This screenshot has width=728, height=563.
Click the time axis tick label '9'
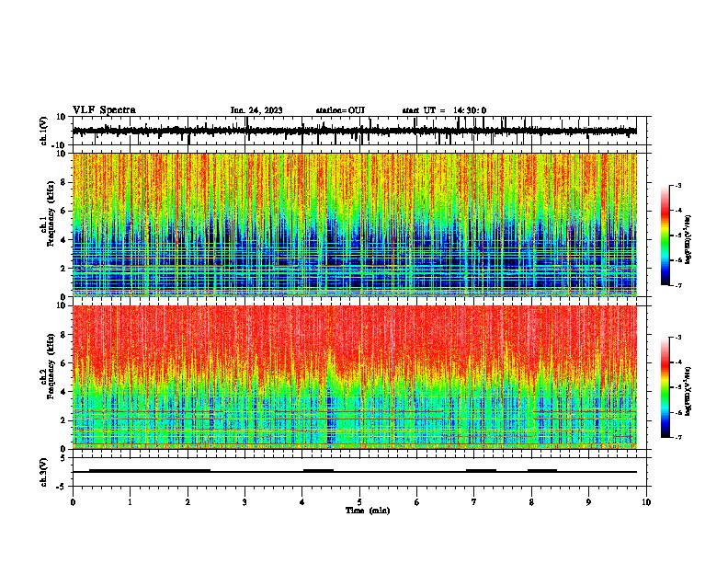(588, 502)
